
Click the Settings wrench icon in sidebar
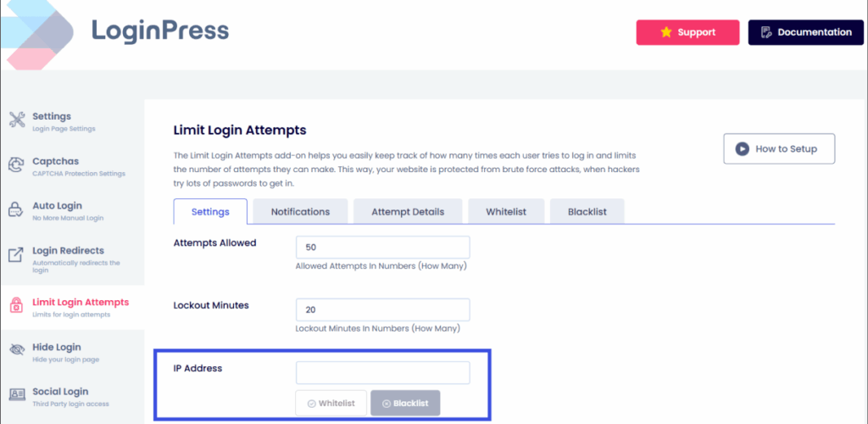(17, 120)
